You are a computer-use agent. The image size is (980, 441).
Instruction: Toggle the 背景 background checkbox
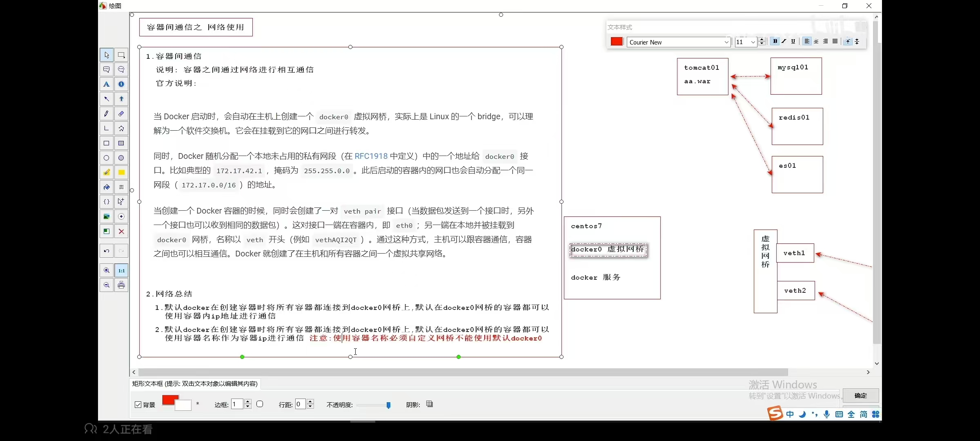click(x=138, y=405)
